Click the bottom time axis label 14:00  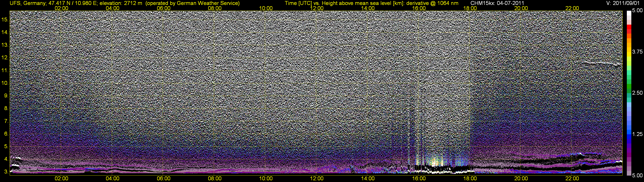point(368,179)
